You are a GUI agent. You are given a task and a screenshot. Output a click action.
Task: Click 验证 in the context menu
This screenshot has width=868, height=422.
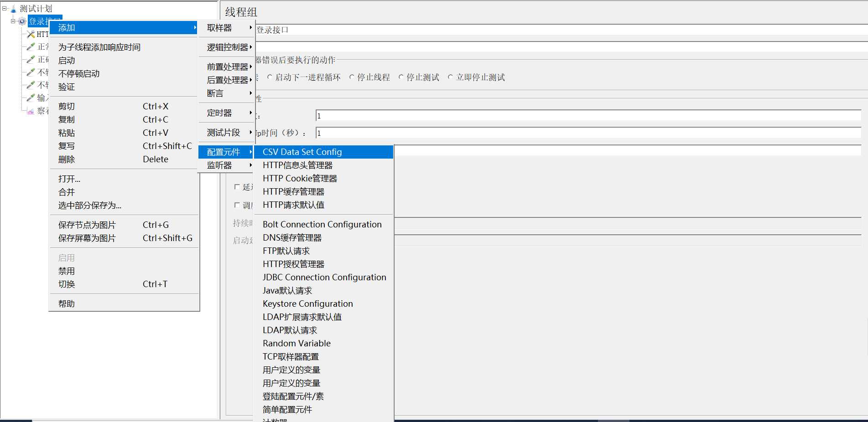[124, 87]
